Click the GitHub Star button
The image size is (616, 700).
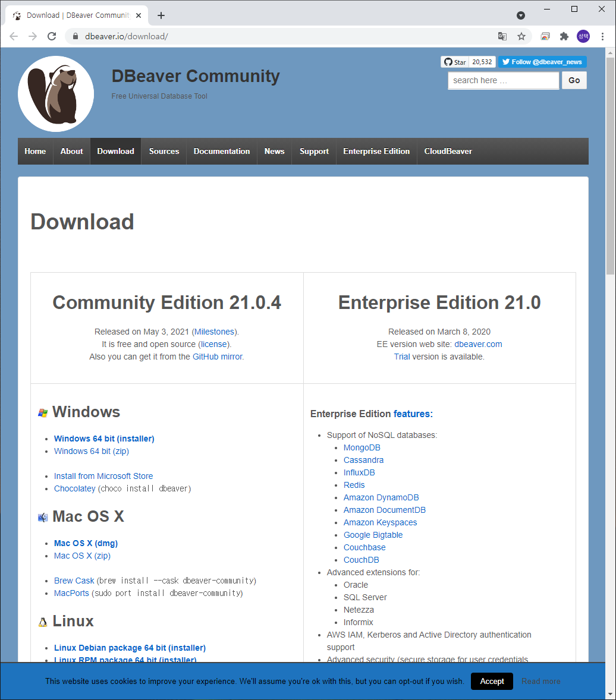pos(455,62)
